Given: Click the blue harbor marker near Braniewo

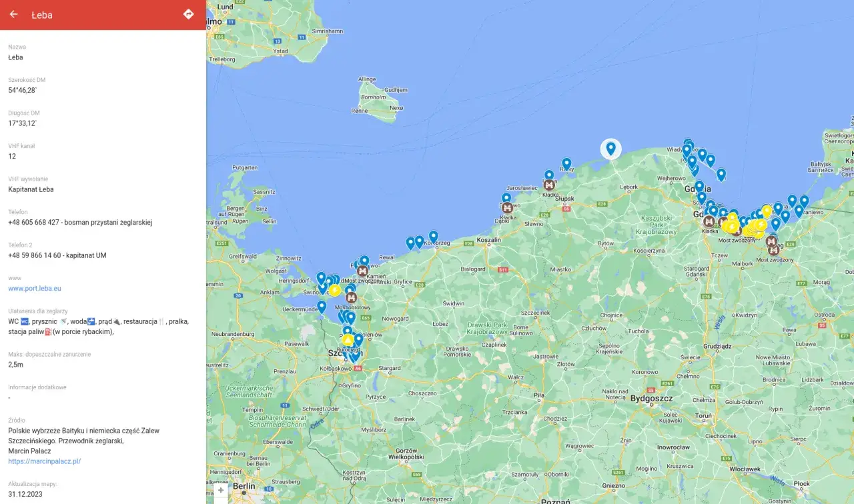Looking at the screenshot, I should click(x=798, y=209).
